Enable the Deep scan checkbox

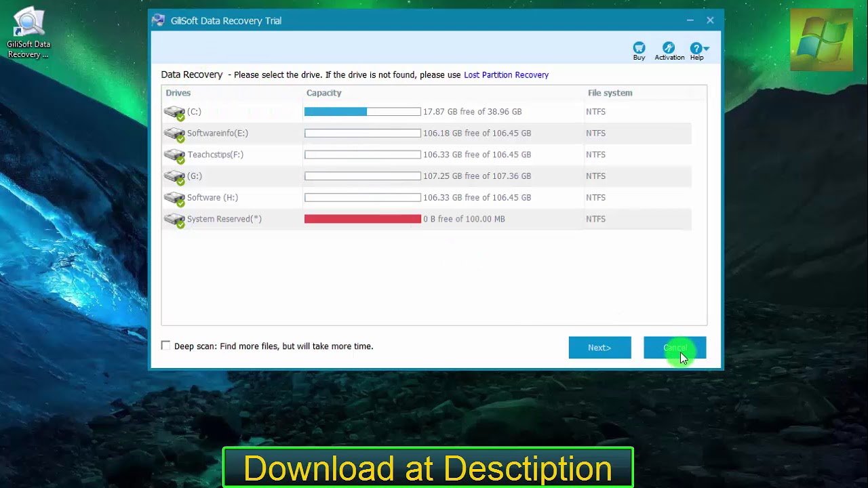(x=165, y=346)
